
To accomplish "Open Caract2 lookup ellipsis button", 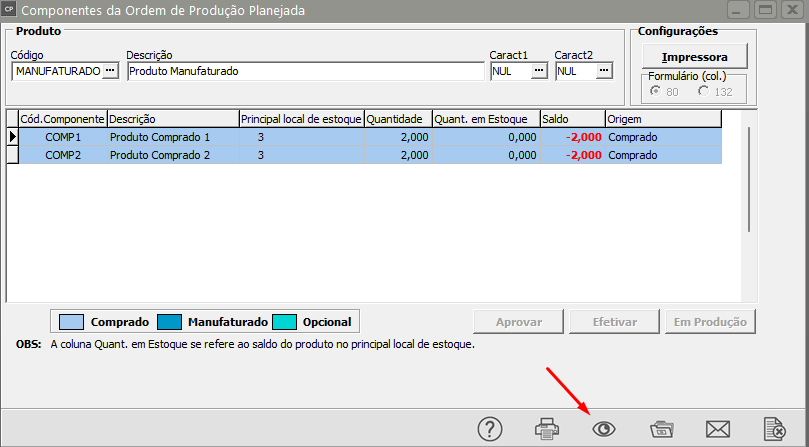I will pos(604,71).
